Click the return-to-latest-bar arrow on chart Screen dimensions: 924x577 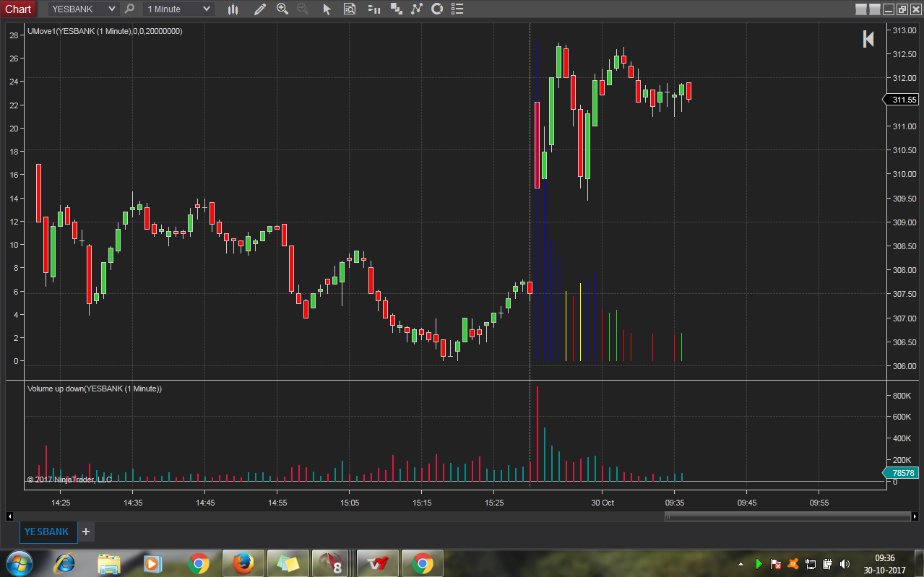point(868,39)
